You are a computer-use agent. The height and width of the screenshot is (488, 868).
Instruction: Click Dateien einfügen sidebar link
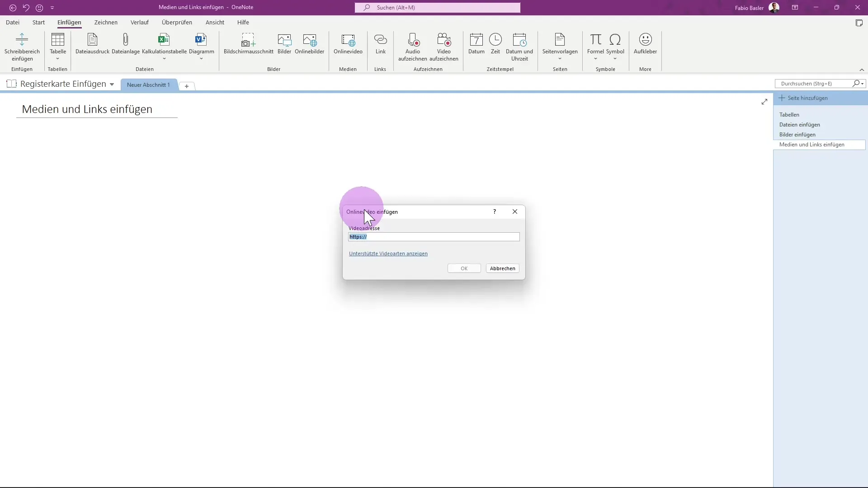[799, 124]
